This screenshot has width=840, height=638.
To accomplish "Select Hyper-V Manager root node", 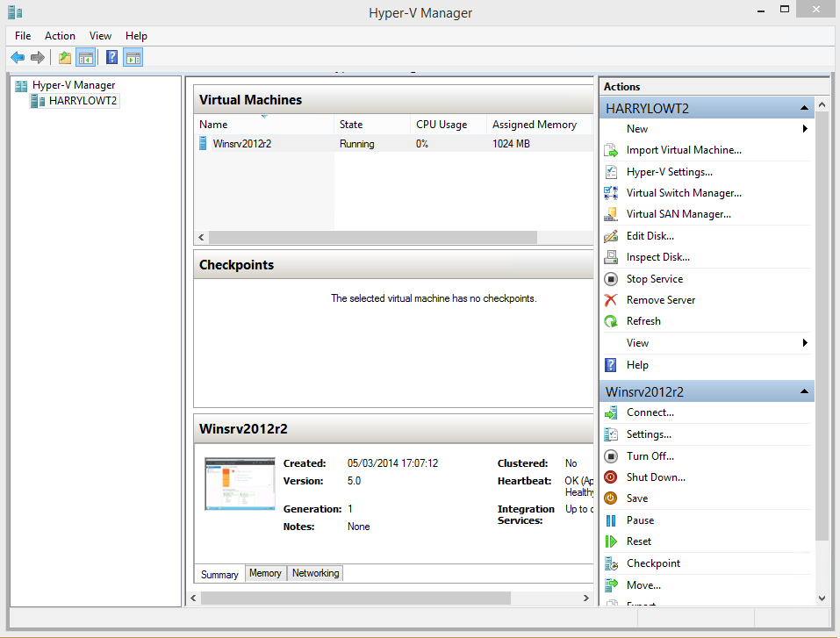I will point(74,85).
